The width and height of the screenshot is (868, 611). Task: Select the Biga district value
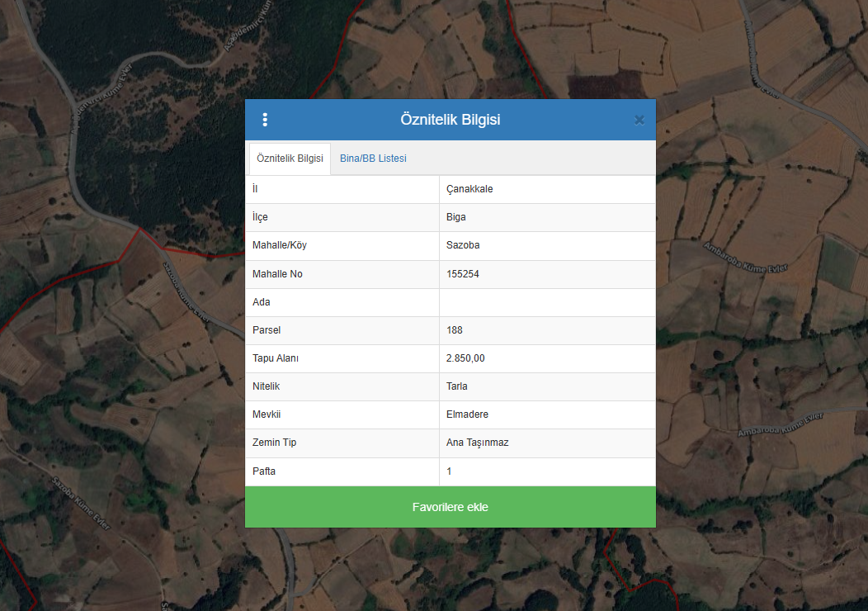click(x=456, y=217)
